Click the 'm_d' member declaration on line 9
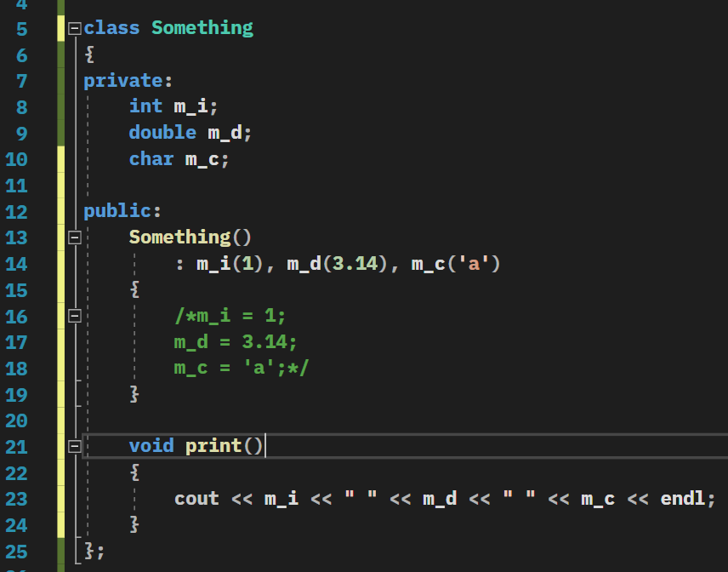The width and height of the screenshot is (728, 572). click(x=225, y=134)
